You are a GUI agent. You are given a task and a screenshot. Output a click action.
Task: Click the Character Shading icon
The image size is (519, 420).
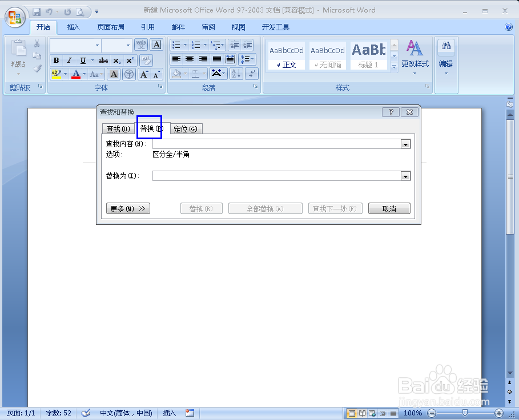[x=114, y=74]
